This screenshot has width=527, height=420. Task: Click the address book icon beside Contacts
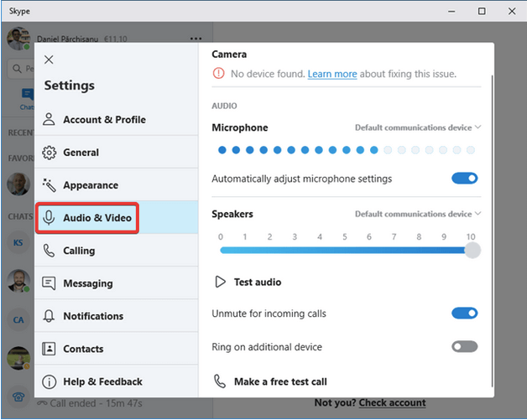tap(49, 349)
